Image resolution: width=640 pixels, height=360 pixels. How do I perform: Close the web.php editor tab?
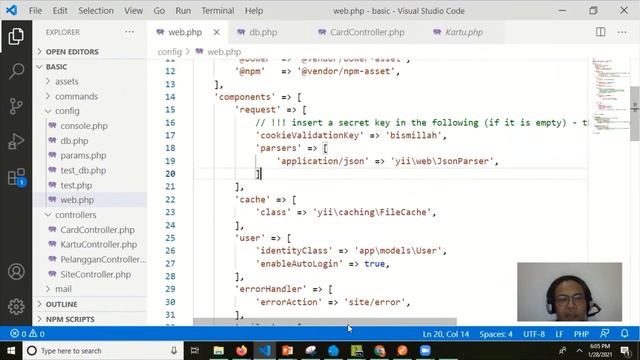[216, 32]
